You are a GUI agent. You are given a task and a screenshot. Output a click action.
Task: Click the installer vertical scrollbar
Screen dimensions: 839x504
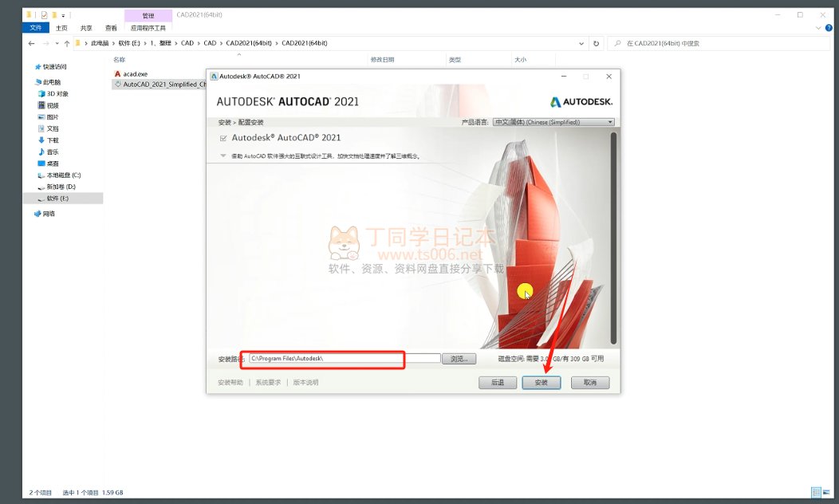[613, 238]
